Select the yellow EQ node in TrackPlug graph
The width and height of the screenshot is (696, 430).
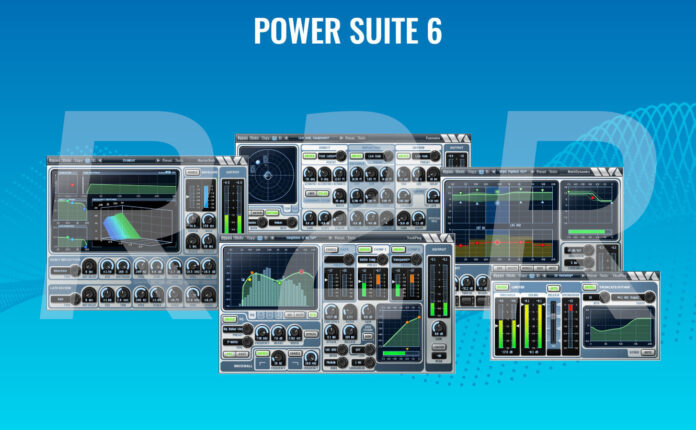249,280
